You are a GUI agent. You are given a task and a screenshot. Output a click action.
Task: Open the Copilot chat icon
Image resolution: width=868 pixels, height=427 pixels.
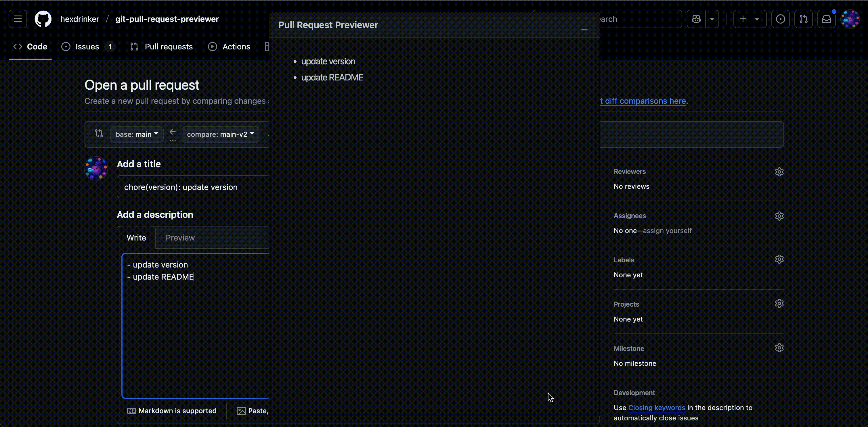(x=696, y=19)
